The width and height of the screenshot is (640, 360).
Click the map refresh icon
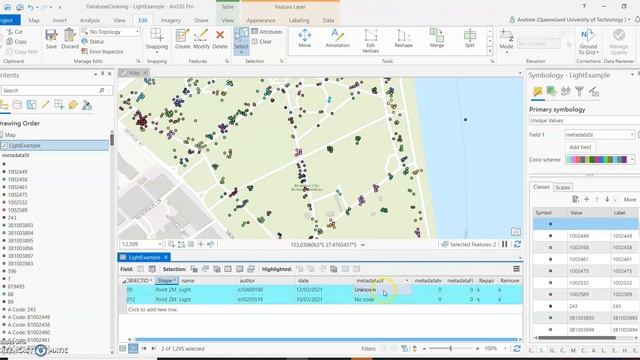pos(517,244)
